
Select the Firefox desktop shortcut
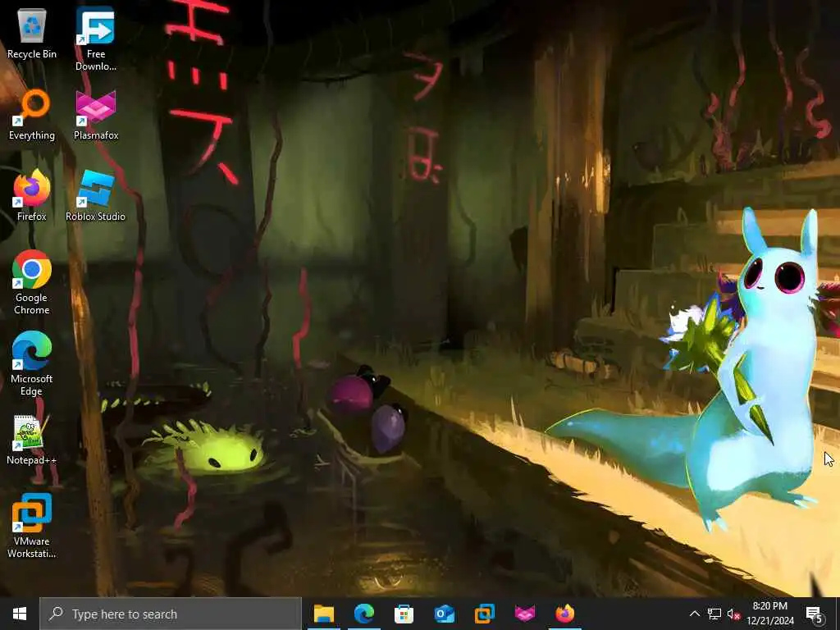pyautogui.click(x=32, y=195)
